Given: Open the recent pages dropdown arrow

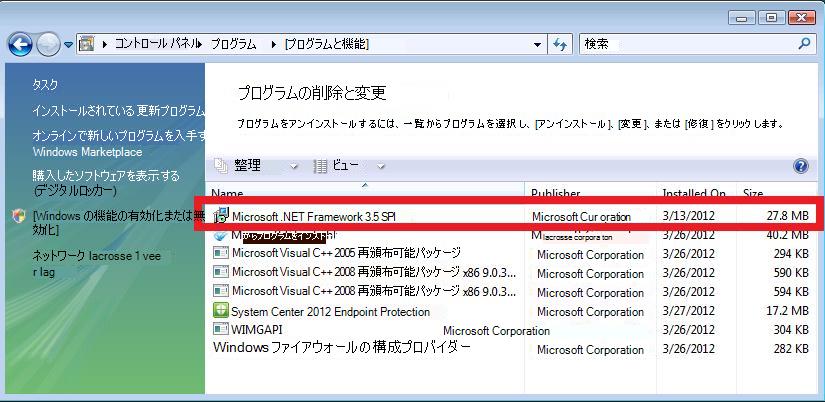Looking at the screenshot, I should pos(68,45).
